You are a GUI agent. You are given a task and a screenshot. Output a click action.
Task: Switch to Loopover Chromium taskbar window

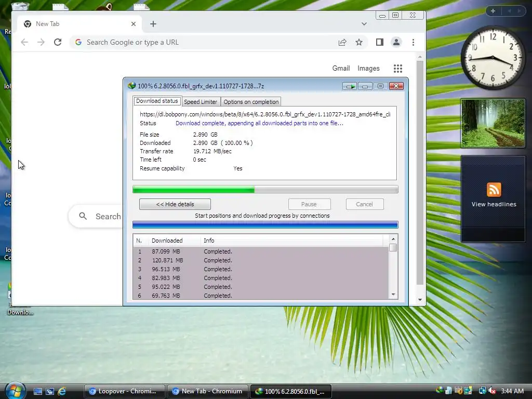[x=124, y=391]
